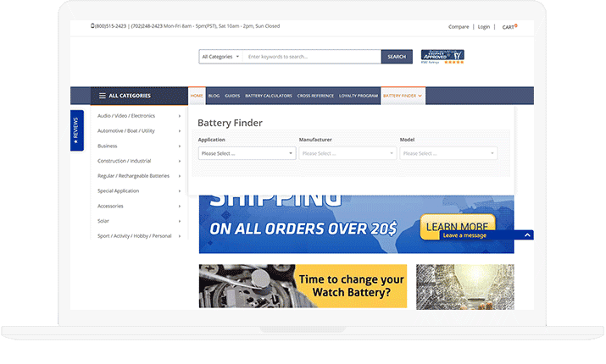Open the All Categories search dropdown

click(x=220, y=57)
